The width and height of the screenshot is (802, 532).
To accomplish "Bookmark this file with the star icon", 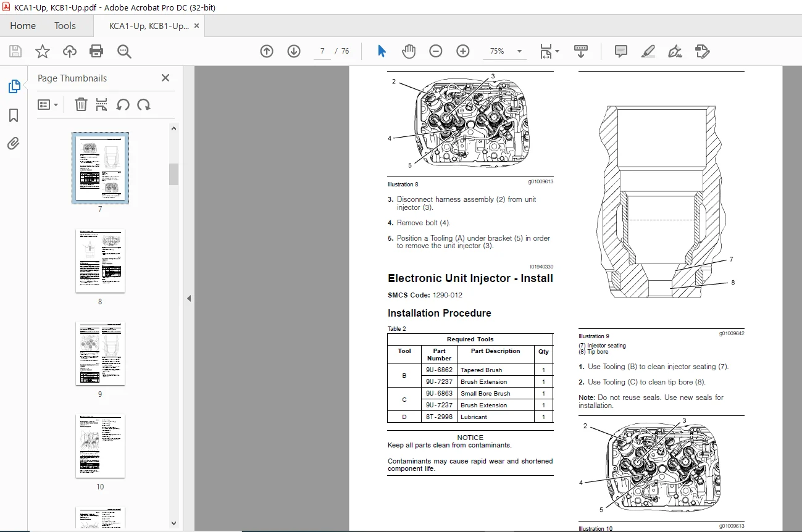I will (x=42, y=51).
